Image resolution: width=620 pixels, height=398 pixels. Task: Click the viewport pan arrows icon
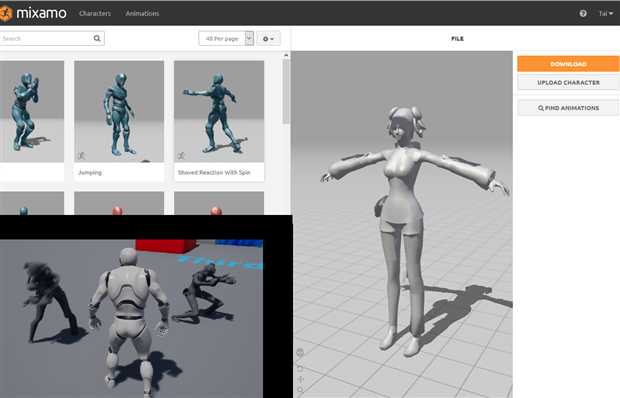[300, 379]
